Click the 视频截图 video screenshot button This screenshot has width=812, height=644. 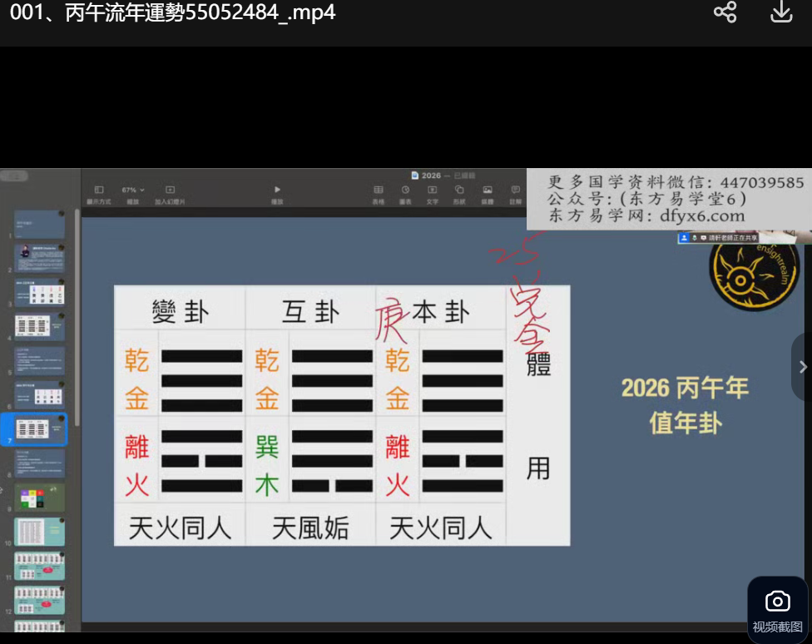[777, 610]
